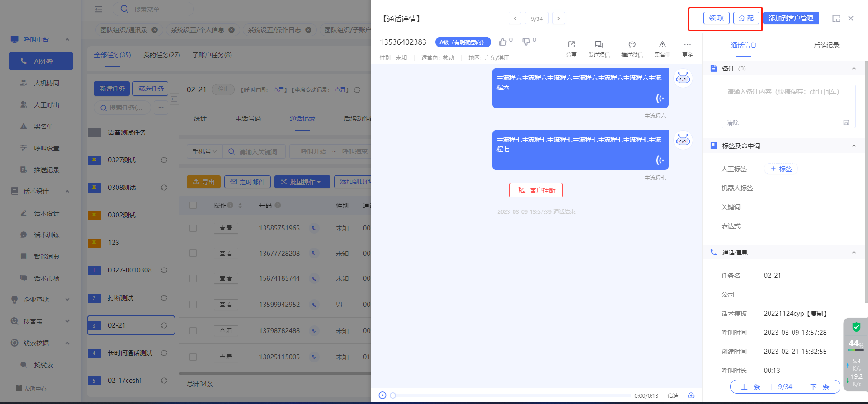Play the call recording
The image size is (868, 404).
pos(382,395)
